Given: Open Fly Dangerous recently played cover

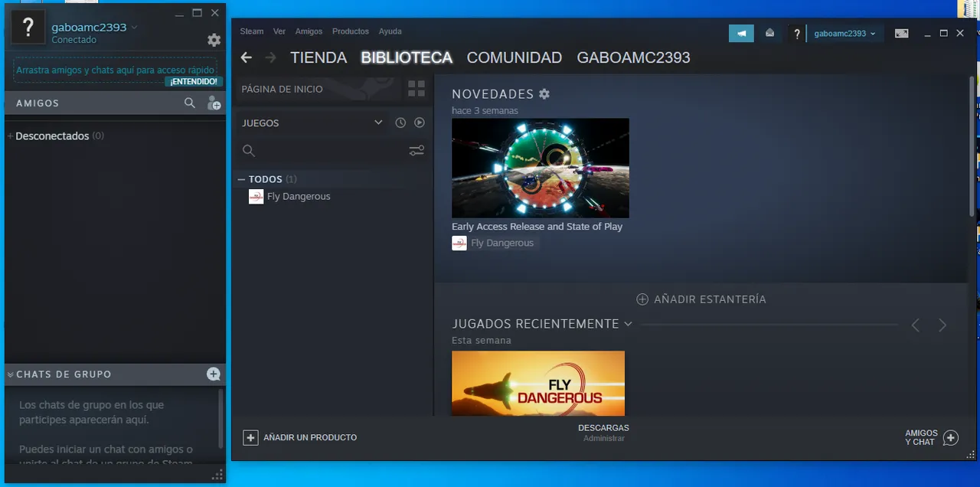Looking at the screenshot, I should click(x=538, y=383).
